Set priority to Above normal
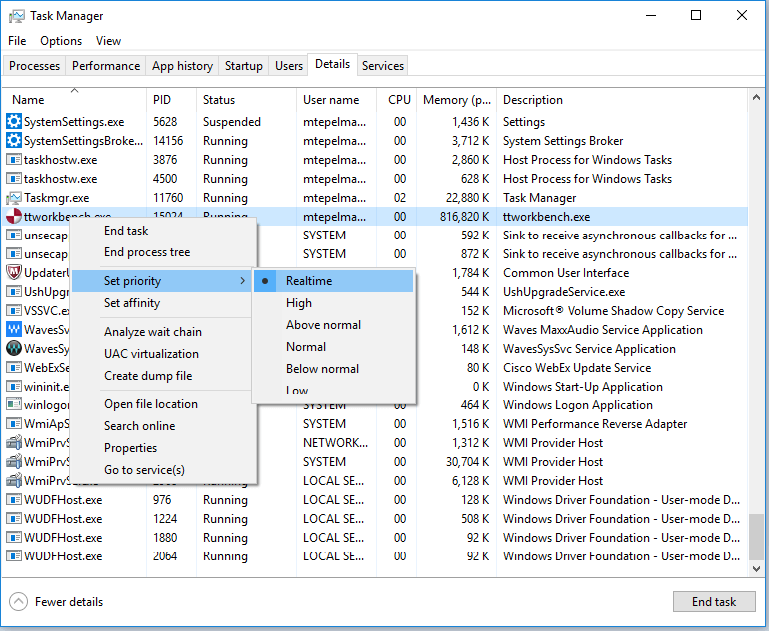The height and width of the screenshot is (631, 769). coord(333,325)
